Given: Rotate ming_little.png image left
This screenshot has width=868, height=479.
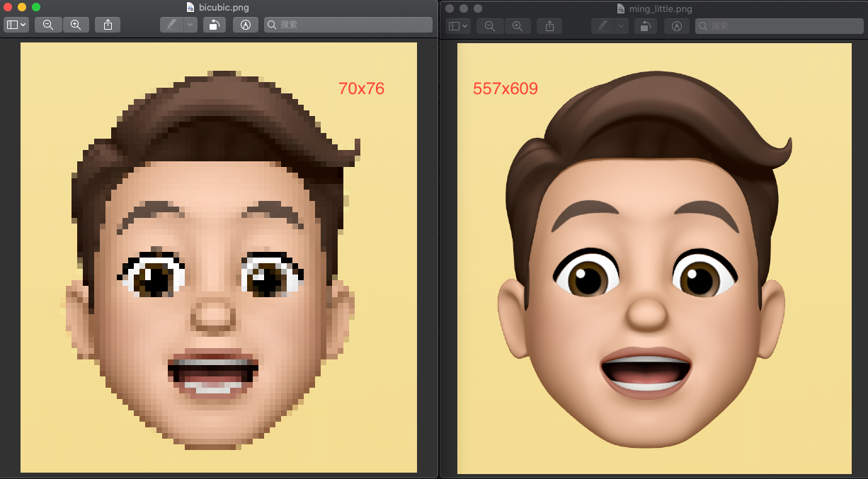Looking at the screenshot, I should point(646,26).
